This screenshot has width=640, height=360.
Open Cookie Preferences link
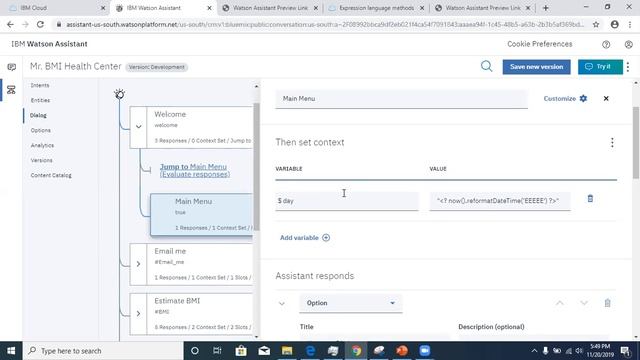pos(540,44)
